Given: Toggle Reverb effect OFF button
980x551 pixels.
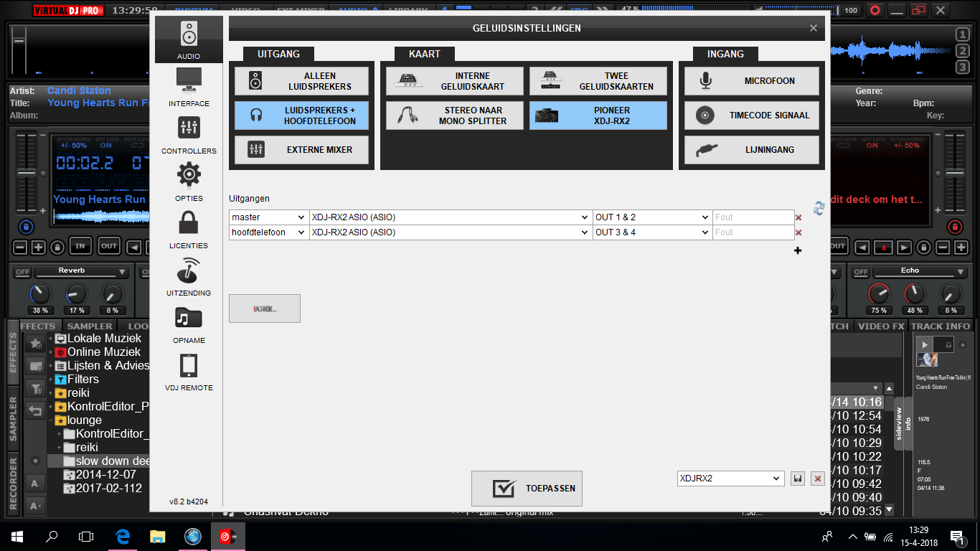Looking at the screenshot, I should 23,272.
